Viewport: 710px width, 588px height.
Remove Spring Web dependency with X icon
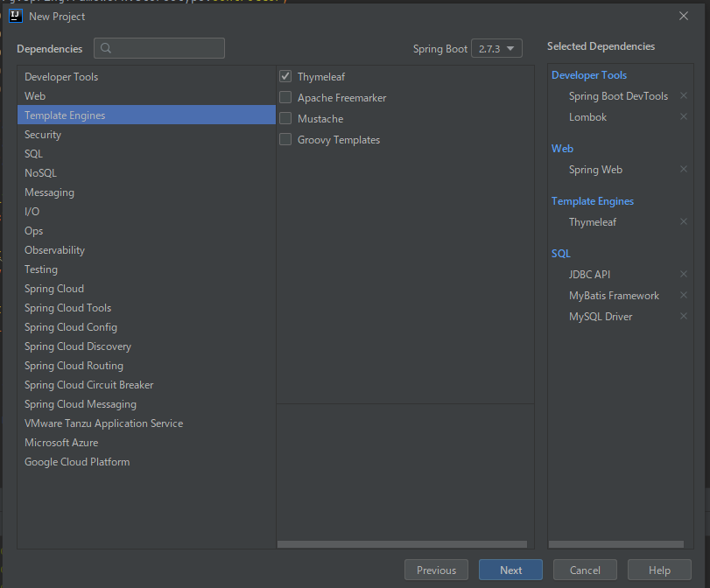pyautogui.click(x=684, y=169)
